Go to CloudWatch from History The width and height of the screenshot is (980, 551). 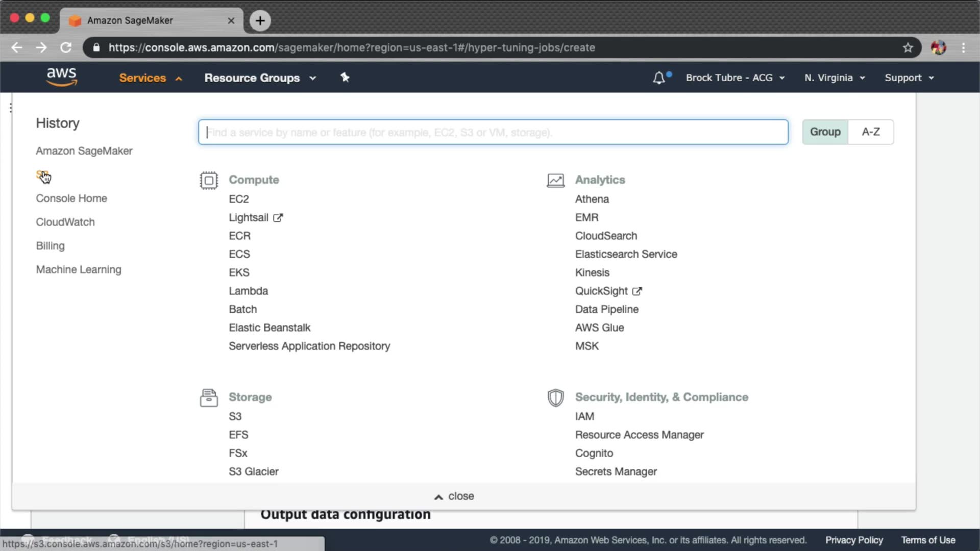coord(65,222)
